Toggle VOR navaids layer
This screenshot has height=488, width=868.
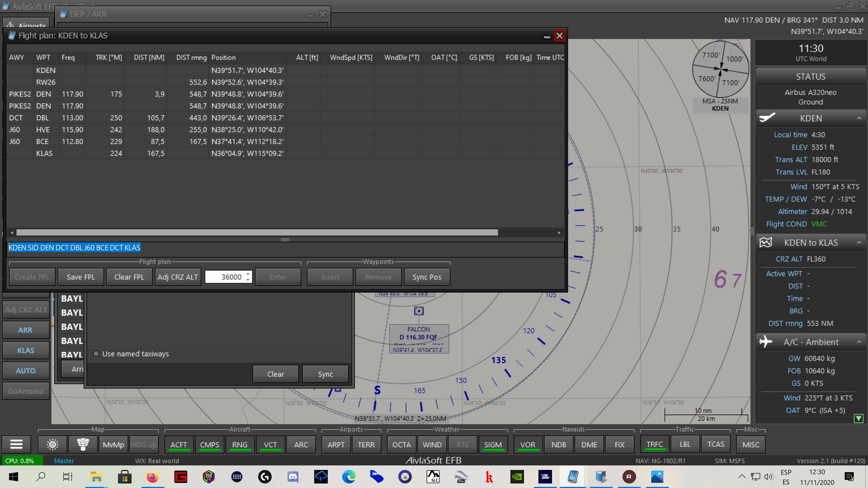click(x=528, y=445)
